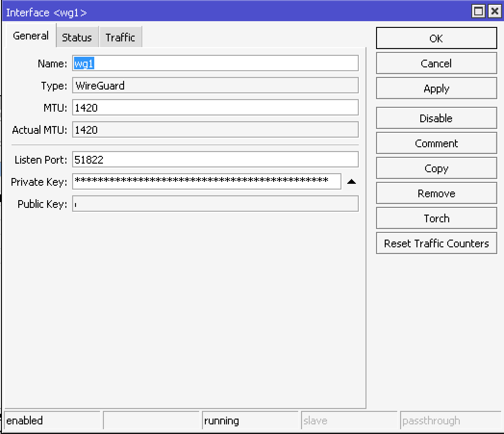
Task: Maximize the Interface wg1 window
Action: point(479,12)
